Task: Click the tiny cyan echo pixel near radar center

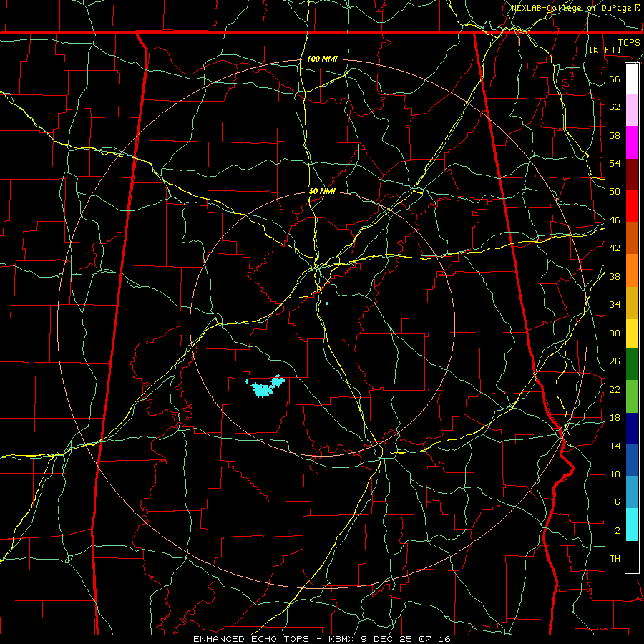Action: click(327, 303)
